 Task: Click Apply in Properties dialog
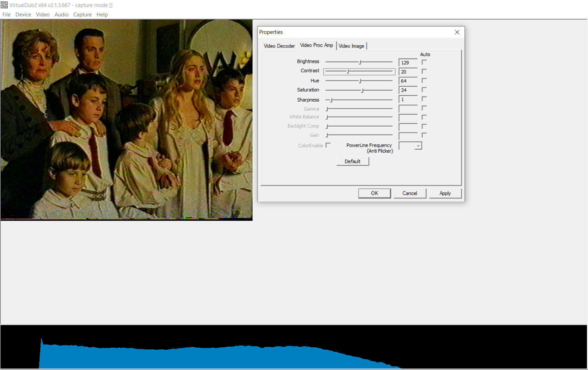[x=445, y=193]
